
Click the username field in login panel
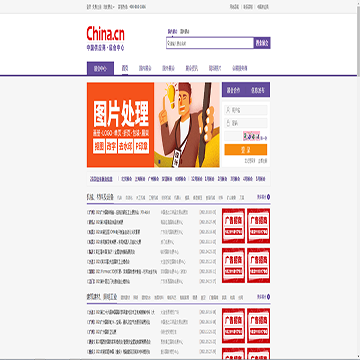pos(246,110)
